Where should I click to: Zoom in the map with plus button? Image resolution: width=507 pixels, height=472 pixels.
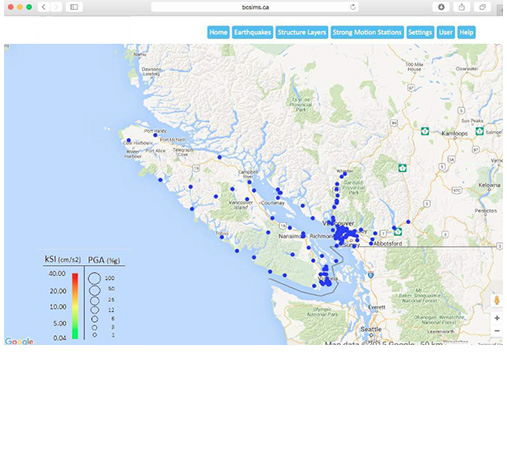[x=497, y=318]
